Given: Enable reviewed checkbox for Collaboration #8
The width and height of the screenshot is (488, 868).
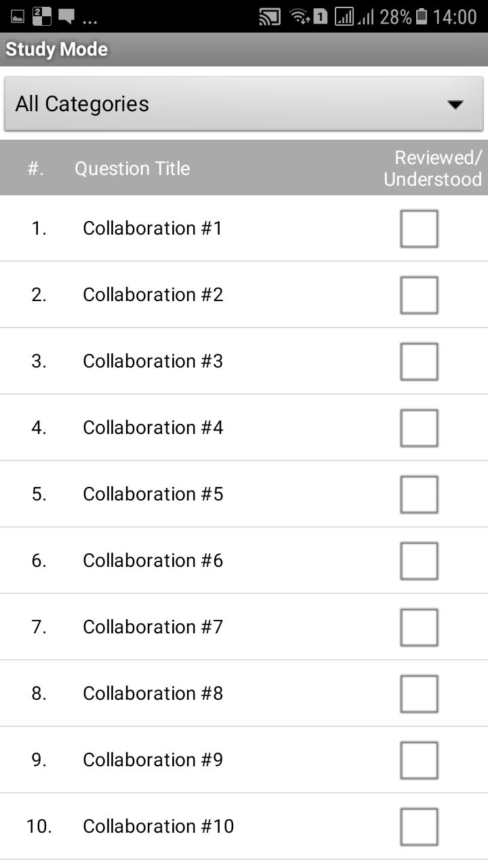Looking at the screenshot, I should point(419,694).
